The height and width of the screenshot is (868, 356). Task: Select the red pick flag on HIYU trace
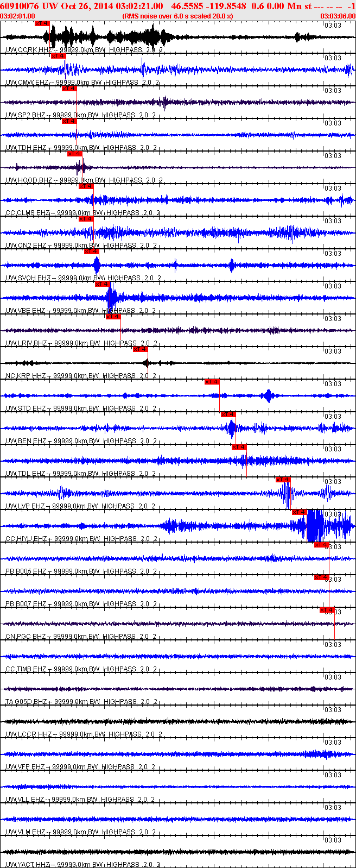300,512
